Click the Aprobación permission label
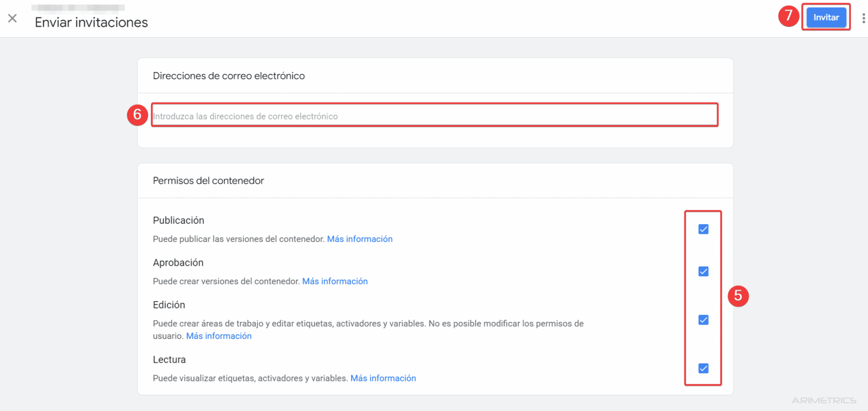The image size is (868, 411). pos(178,263)
